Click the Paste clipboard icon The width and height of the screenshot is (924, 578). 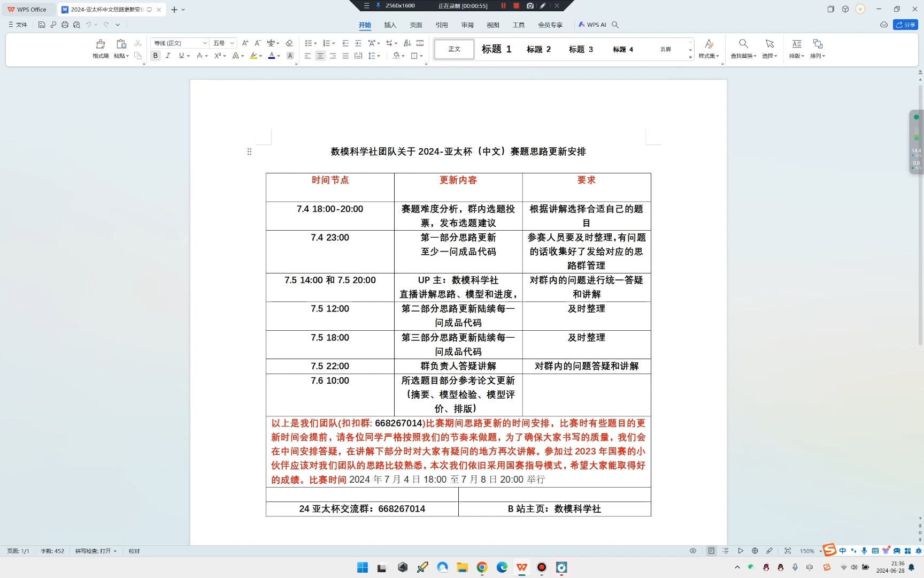click(x=121, y=44)
